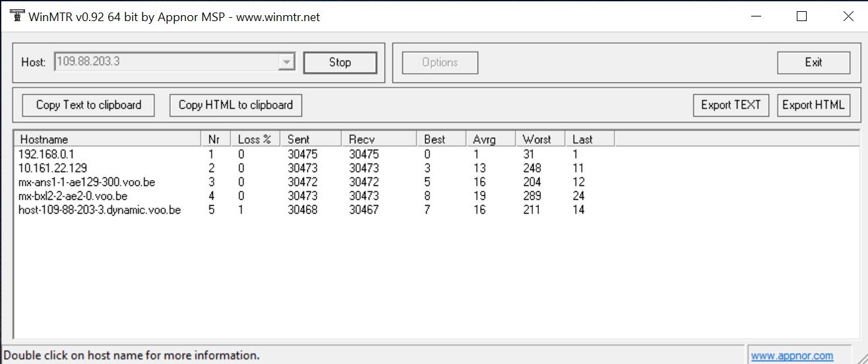Click the Sent column header
This screenshot has width=868, height=364.
pyautogui.click(x=311, y=139)
